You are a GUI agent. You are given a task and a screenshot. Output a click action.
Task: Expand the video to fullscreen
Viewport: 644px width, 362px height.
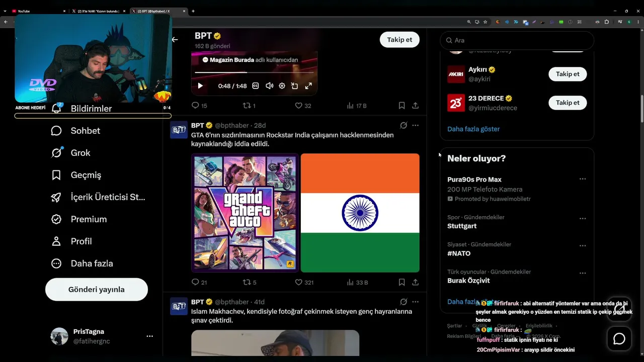tap(308, 86)
